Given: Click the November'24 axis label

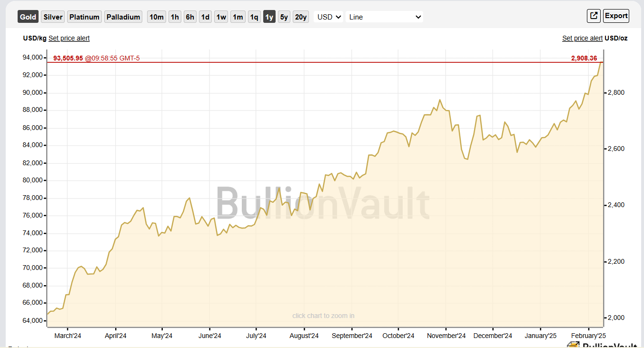Looking at the screenshot, I should pyautogui.click(x=446, y=336).
